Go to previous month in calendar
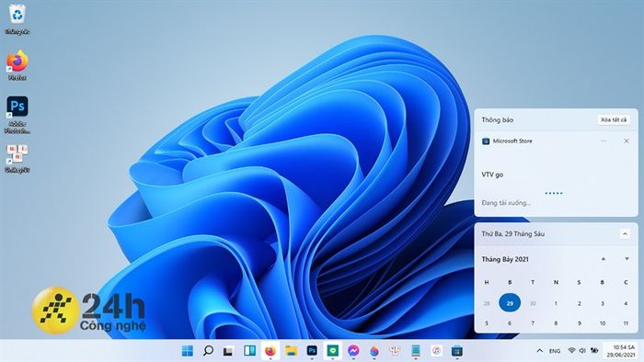This screenshot has height=362, width=644. pos(604,259)
